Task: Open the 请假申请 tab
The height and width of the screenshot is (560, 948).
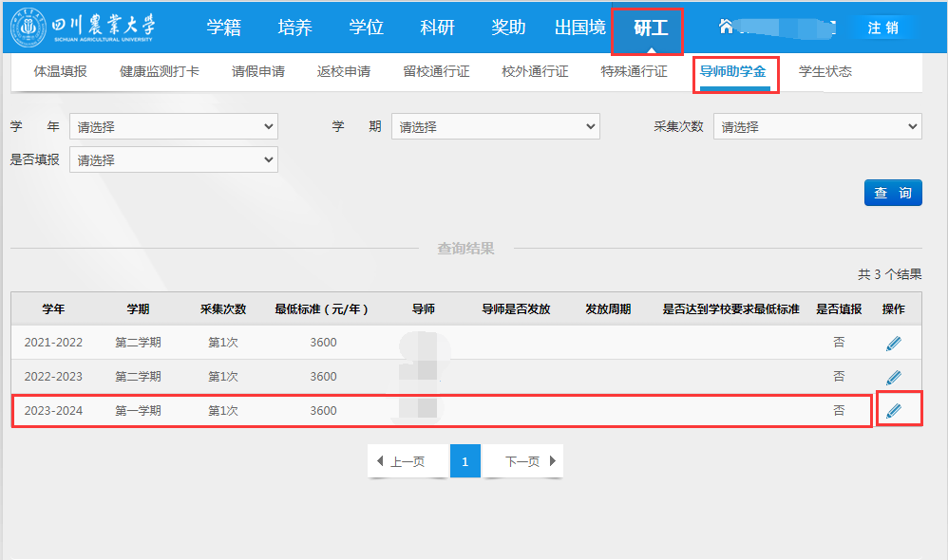Action: point(258,71)
